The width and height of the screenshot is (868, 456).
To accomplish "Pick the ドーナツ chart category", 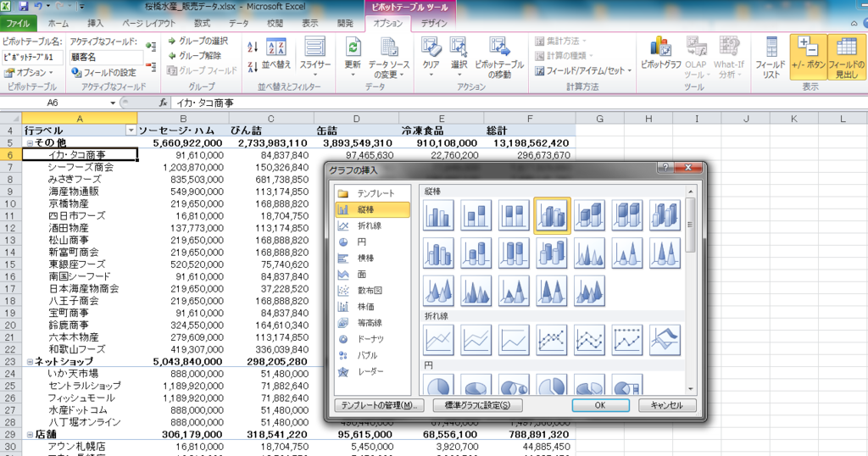I will pos(373,339).
